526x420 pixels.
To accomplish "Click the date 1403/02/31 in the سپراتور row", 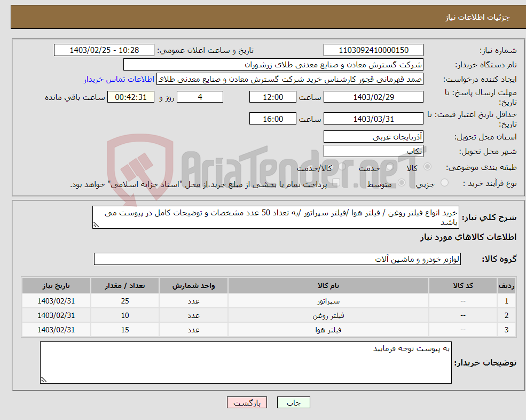I will 56,301.
